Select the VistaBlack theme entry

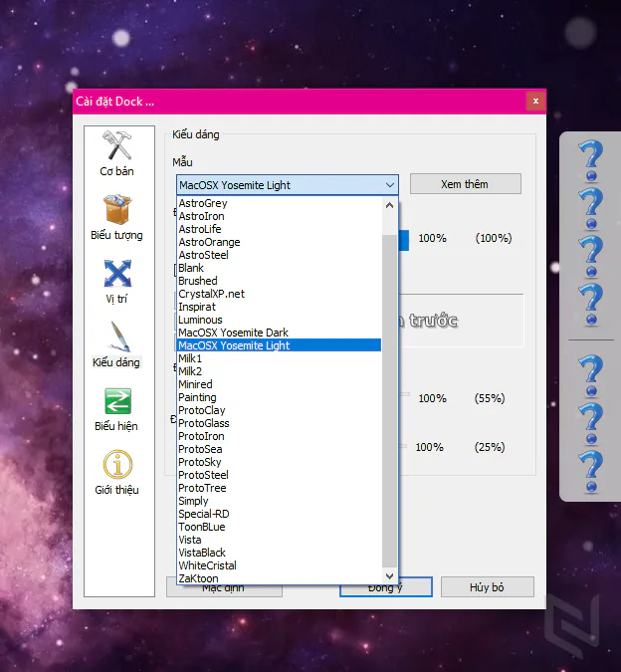coord(279,553)
